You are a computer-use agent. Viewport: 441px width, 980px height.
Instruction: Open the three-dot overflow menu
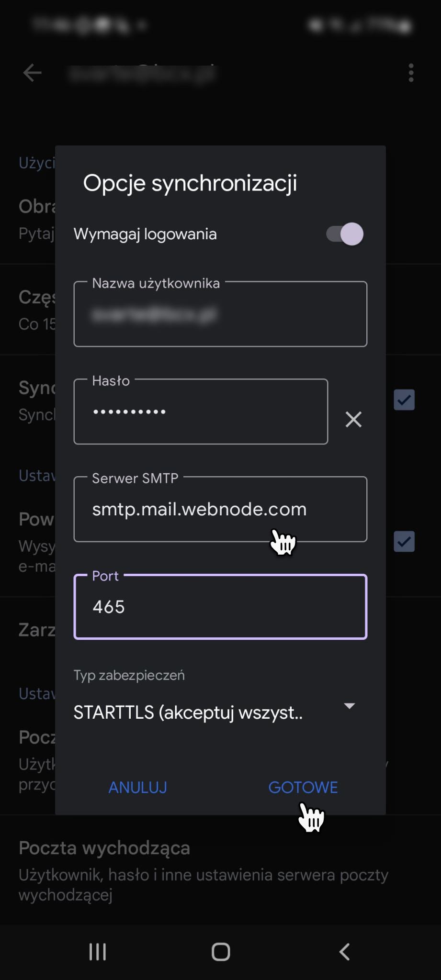(411, 73)
